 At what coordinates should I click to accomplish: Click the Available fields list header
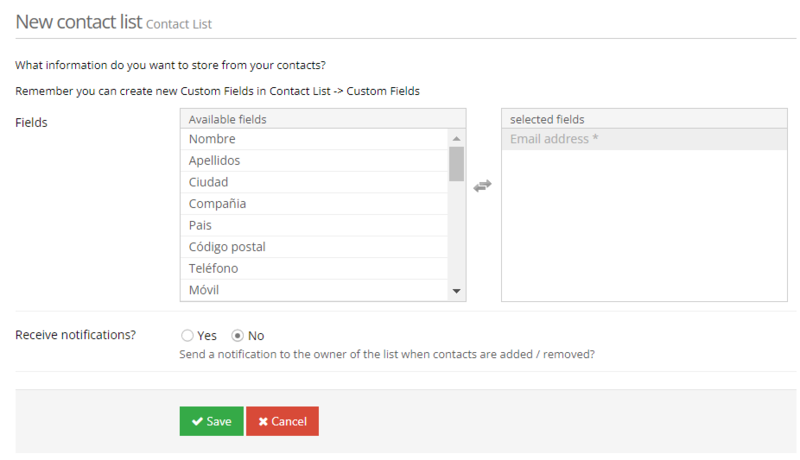click(228, 119)
